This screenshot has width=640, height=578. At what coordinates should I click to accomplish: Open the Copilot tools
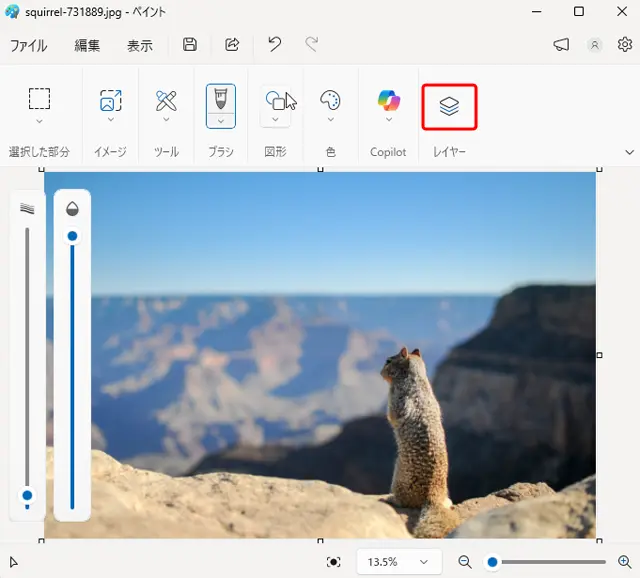coord(388,101)
